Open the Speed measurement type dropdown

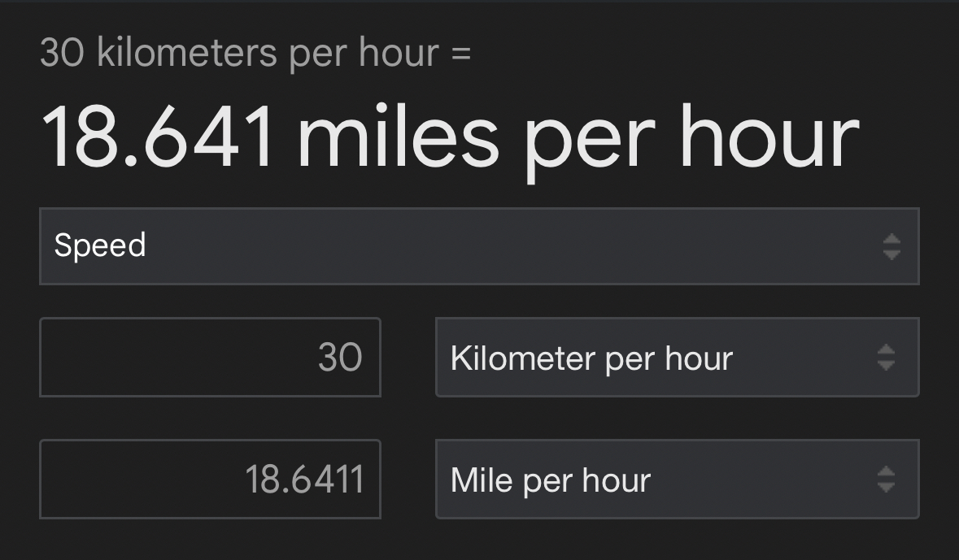tap(478, 246)
